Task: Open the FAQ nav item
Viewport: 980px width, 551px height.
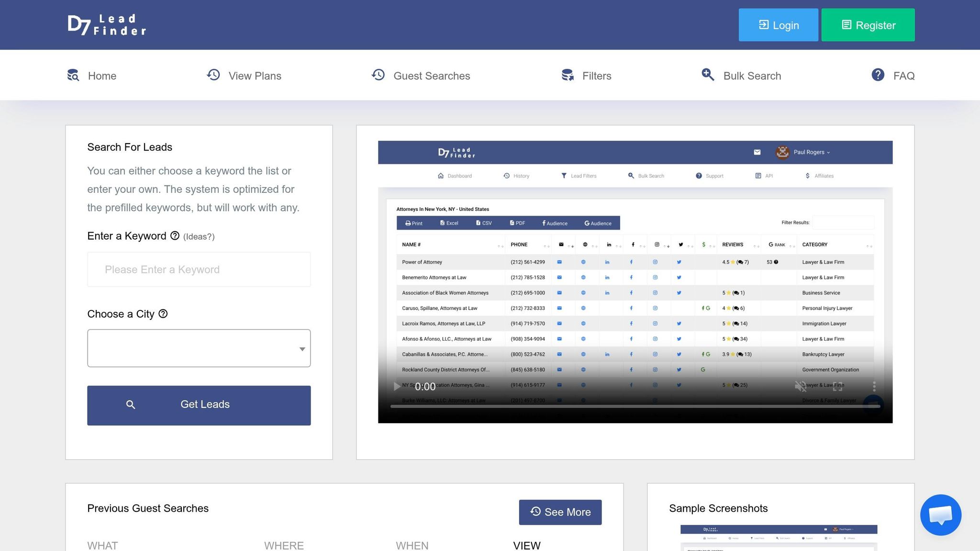Action: click(x=893, y=76)
